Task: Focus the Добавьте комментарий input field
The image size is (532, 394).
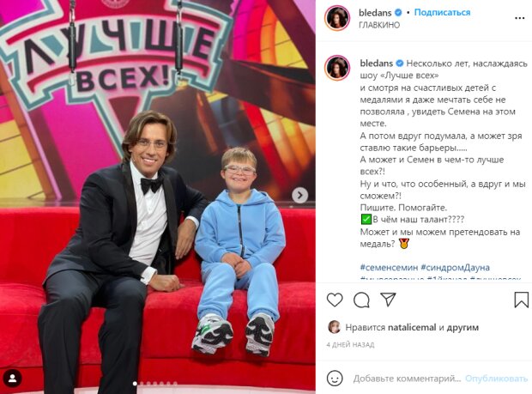Action: pyautogui.click(x=407, y=379)
